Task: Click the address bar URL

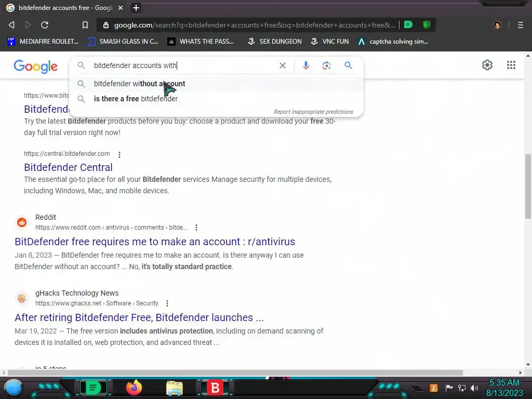Action: [x=255, y=25]
